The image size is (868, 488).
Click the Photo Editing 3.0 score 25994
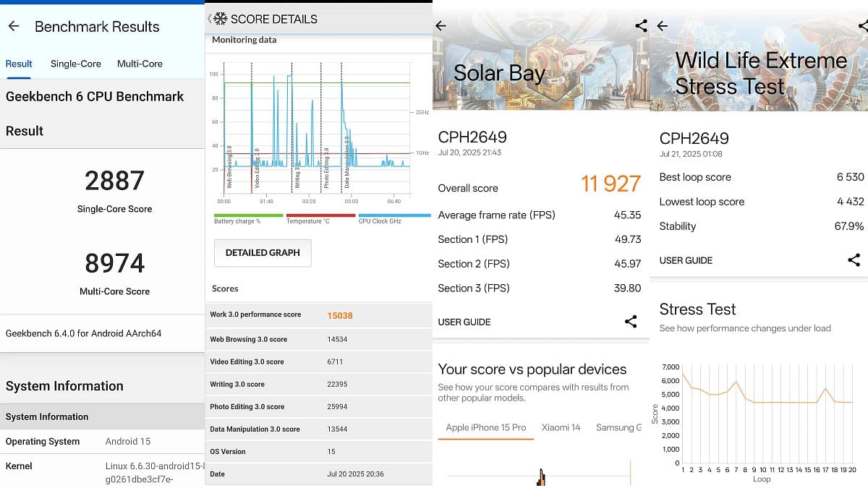pyautogui.click(x=337, y=406)
